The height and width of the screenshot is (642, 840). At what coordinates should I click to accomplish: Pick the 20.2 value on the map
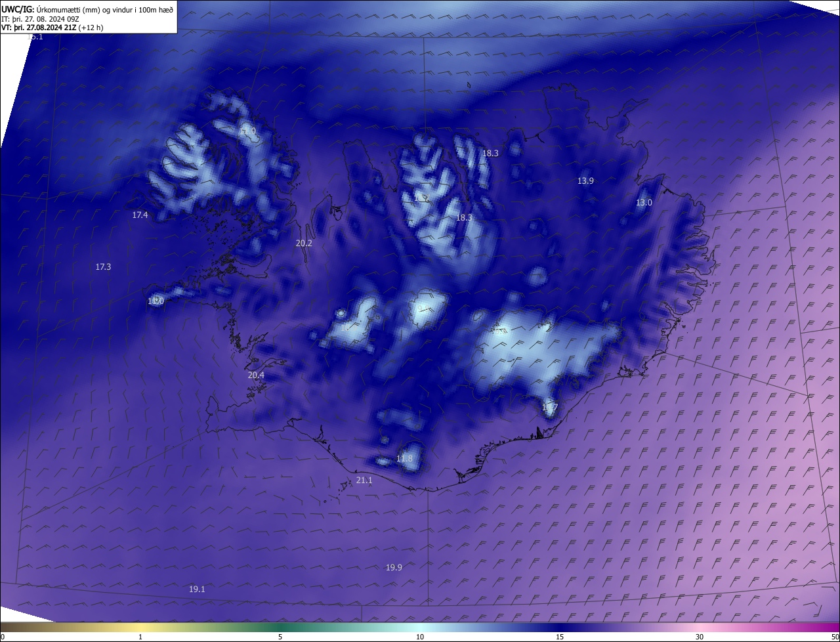pyautogui.click(x=304, y=243)
